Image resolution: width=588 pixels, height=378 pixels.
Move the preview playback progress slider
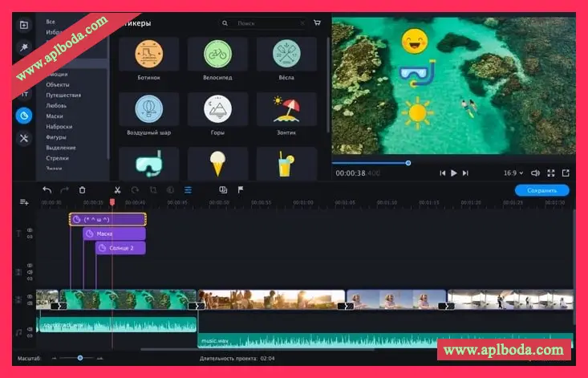(408, 163)
